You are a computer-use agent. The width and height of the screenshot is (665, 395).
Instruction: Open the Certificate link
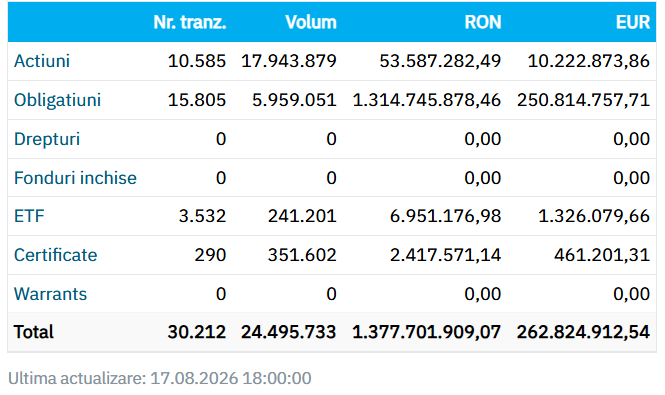56,255
